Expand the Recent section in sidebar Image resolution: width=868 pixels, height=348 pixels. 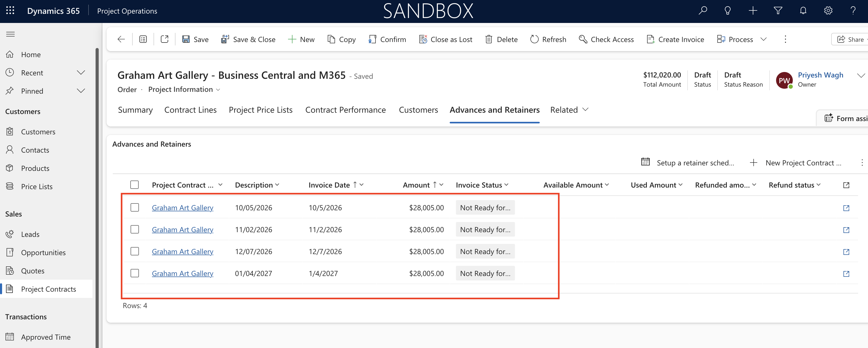pos(81,73)
